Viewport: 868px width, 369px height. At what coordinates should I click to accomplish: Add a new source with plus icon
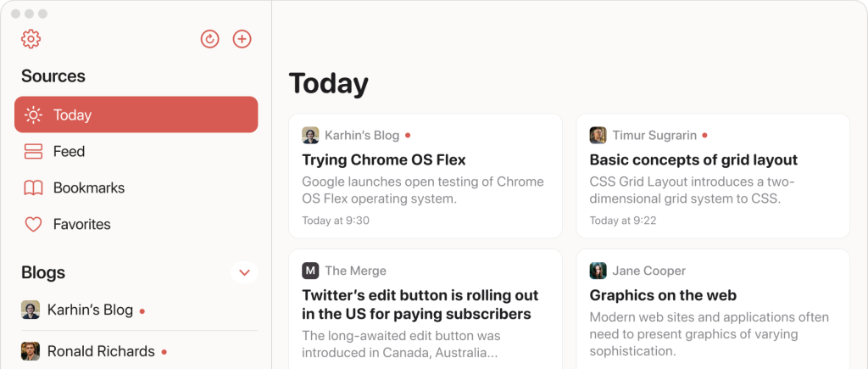242,39
